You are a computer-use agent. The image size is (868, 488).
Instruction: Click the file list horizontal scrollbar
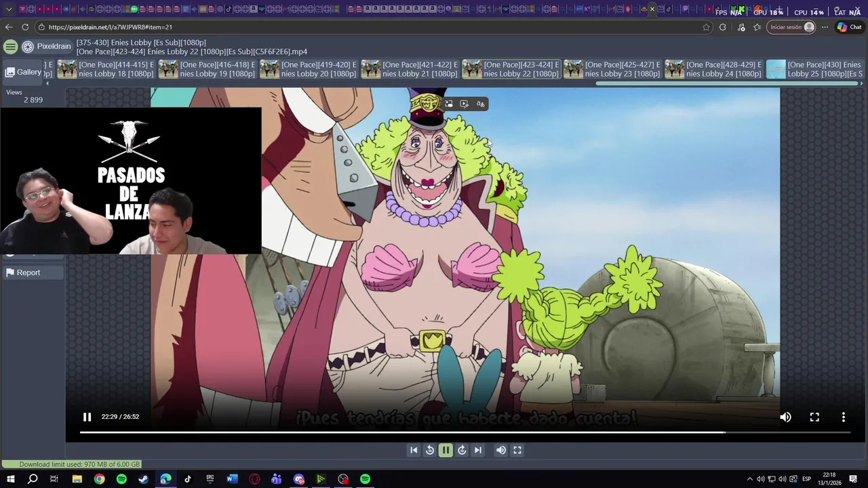726,83
